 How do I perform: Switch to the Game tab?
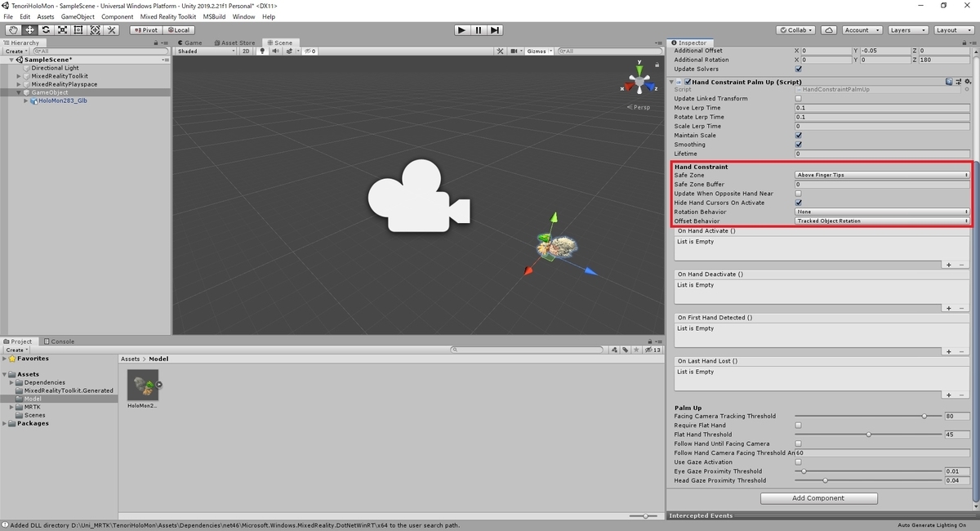(x=189, y=42)
